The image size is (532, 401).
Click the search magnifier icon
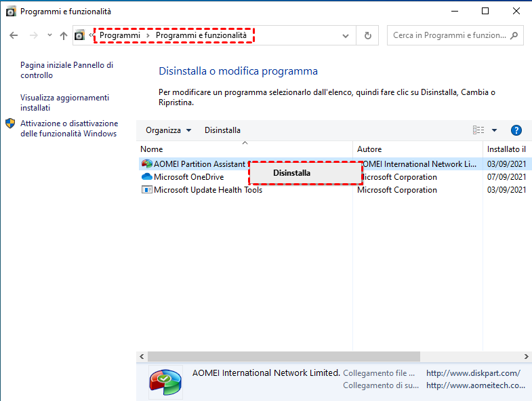click(x=514, y=35)
